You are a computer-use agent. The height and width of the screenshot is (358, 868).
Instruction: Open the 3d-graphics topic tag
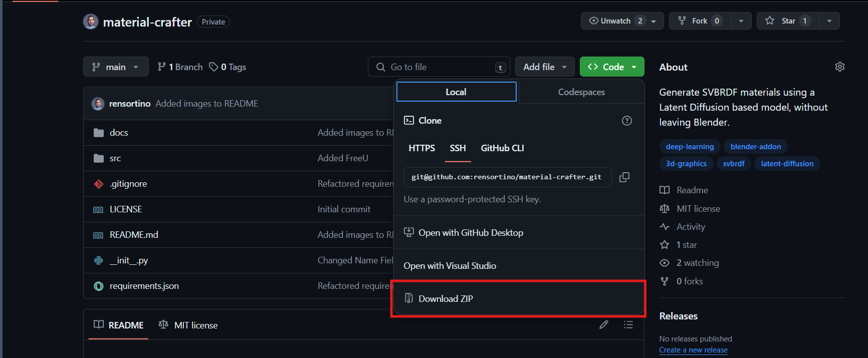[x=686, y=163]
